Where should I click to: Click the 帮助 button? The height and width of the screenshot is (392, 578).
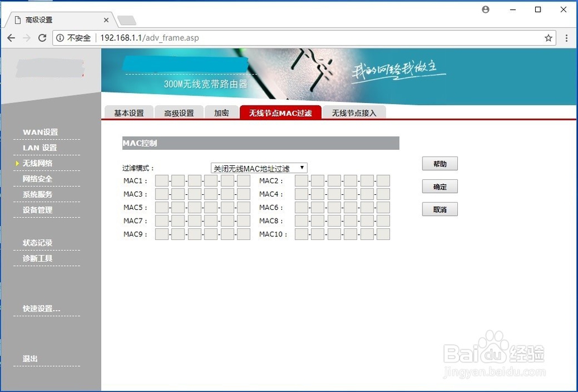click(x=440, y=164)
